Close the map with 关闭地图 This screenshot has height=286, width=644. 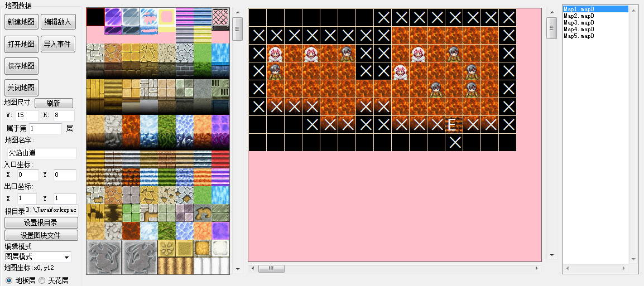click(x=21, y=88)
